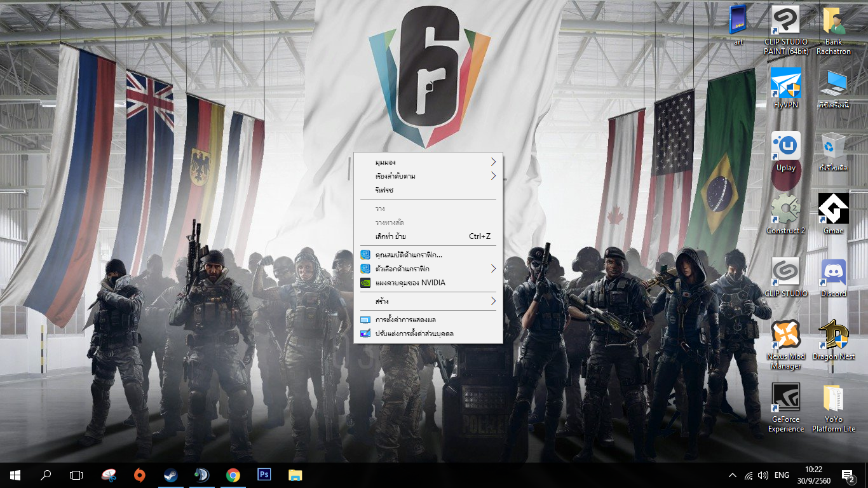
Task: Open File Explorer from the taskbar
Action: point(295,475)
